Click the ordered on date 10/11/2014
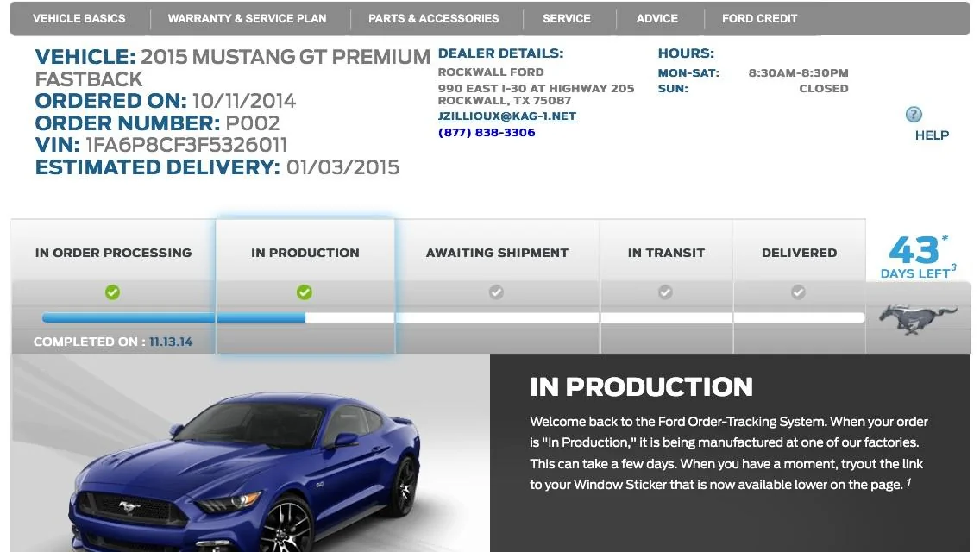The image size is (980, 552). coord(244,101)
